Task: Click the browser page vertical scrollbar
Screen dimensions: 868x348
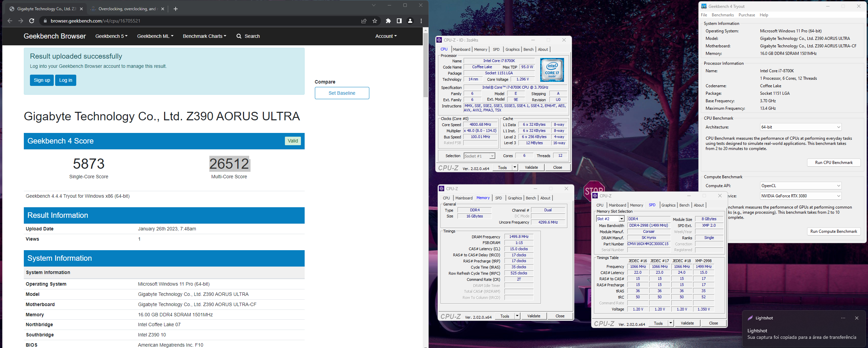Action: (x=425, y=65)
